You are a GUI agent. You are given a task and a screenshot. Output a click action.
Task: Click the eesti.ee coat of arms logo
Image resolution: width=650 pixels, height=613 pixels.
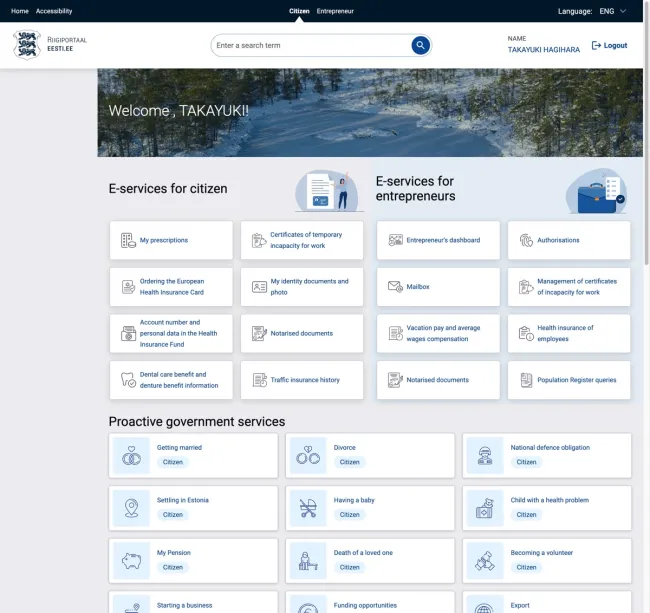[27, 45]
